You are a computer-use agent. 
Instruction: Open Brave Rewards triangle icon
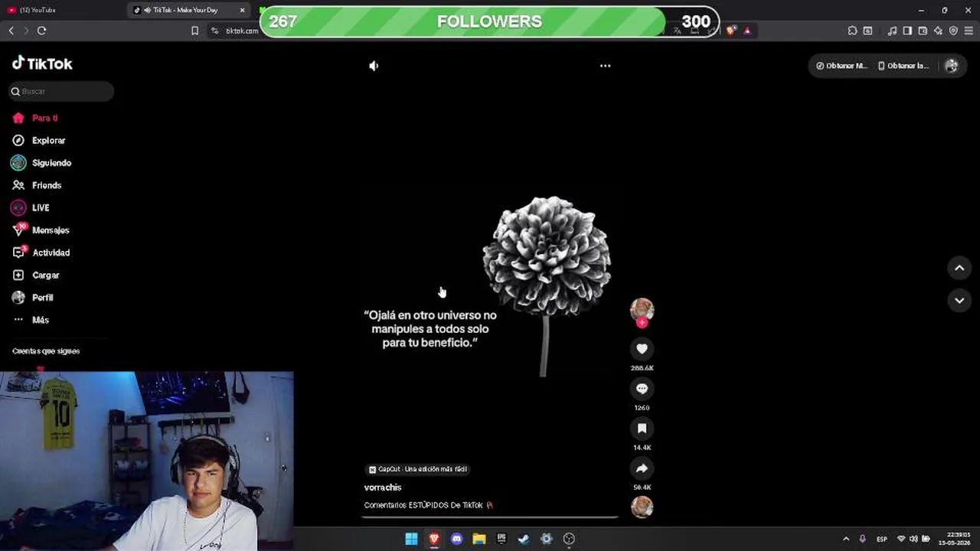click(747, 31)
